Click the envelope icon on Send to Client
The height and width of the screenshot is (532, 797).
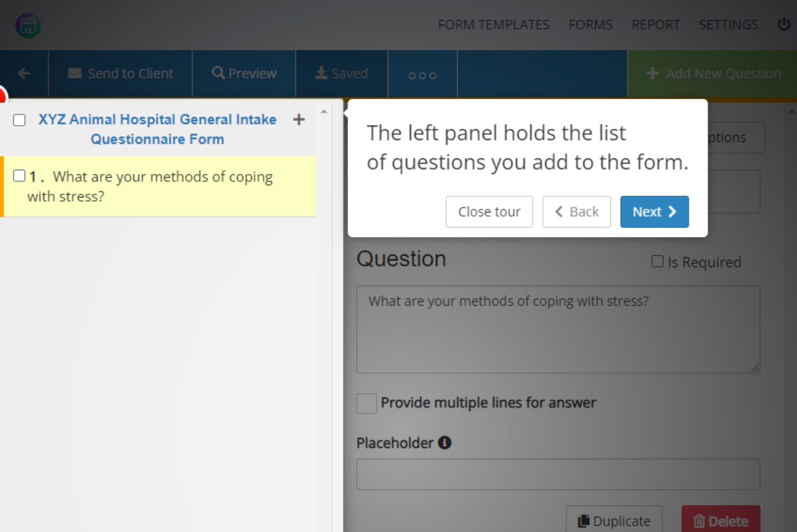[75, 73]
